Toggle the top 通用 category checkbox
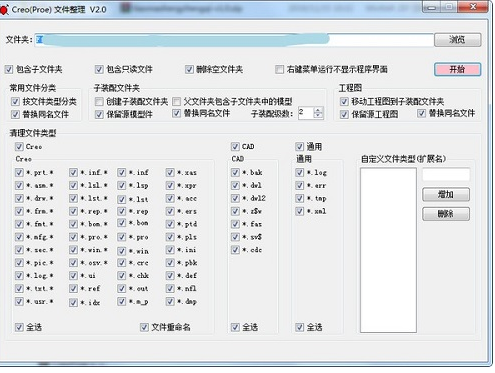This screenshot has height=373, width=495. click(x=300, y=146)
